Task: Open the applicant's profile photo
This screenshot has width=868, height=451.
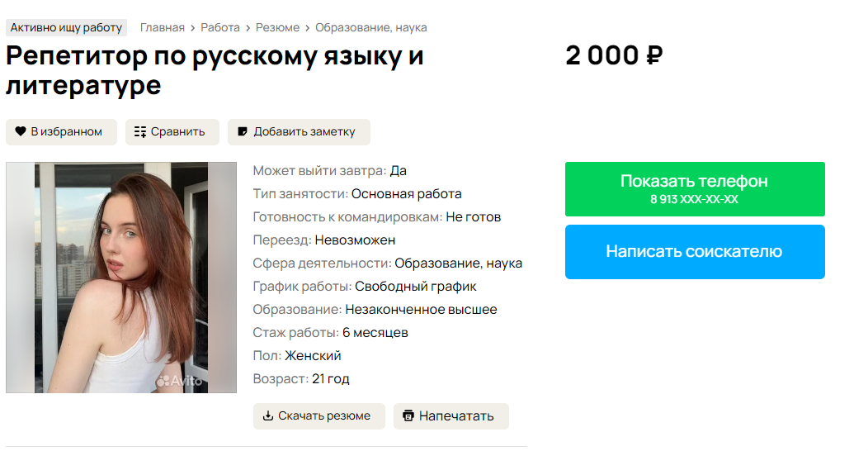Action: (120, 277)
